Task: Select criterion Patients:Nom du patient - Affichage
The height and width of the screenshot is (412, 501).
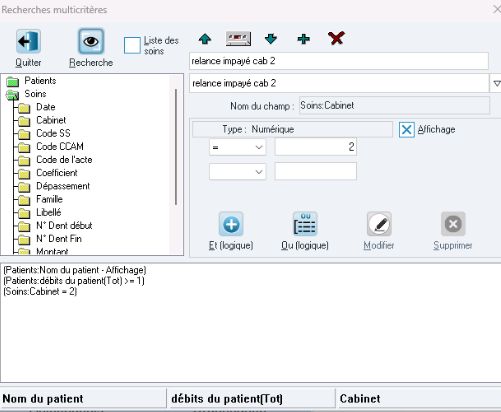Action: (75, 270)
